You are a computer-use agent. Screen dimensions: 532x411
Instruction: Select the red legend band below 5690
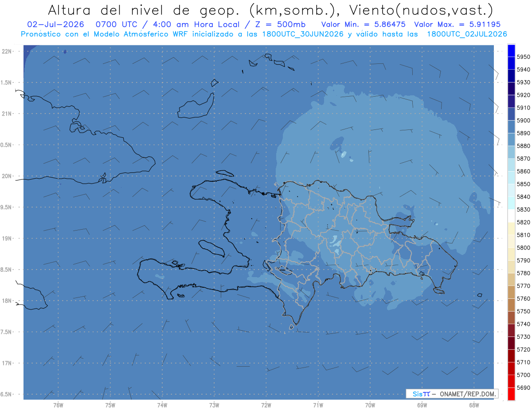pos(511,394)
